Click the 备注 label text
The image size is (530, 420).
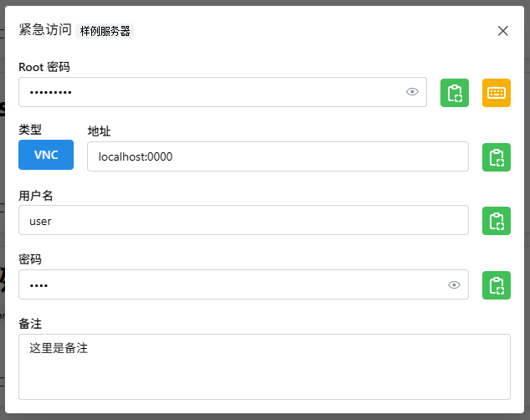coord(30,323)
